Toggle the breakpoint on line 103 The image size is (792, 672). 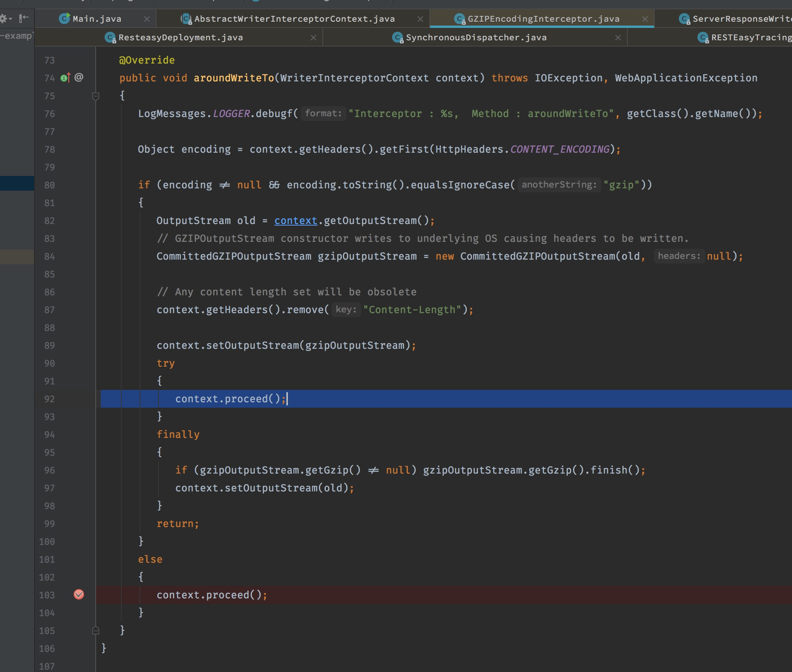pos(79,594)
